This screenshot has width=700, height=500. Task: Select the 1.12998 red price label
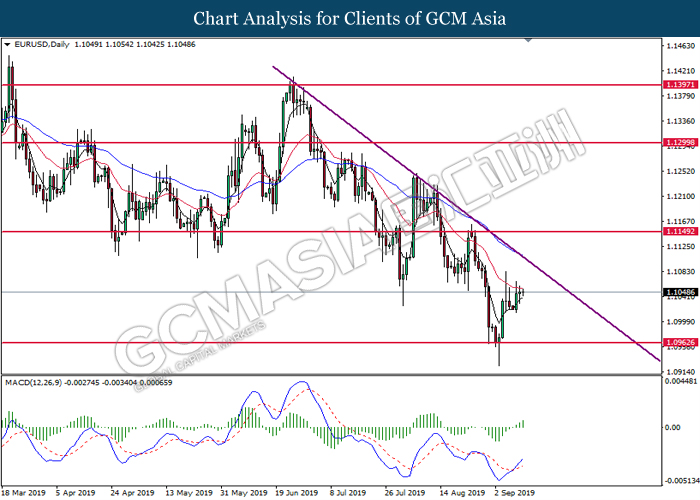680,142
